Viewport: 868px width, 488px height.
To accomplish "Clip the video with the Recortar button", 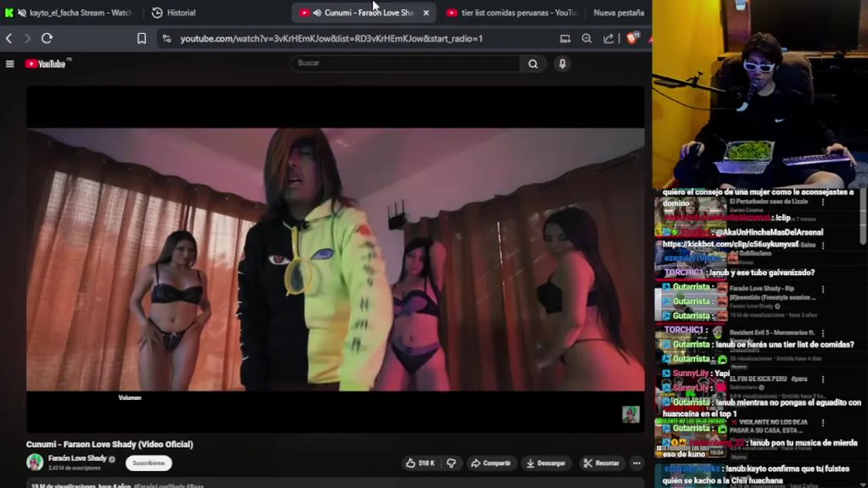I will point(601,463).
